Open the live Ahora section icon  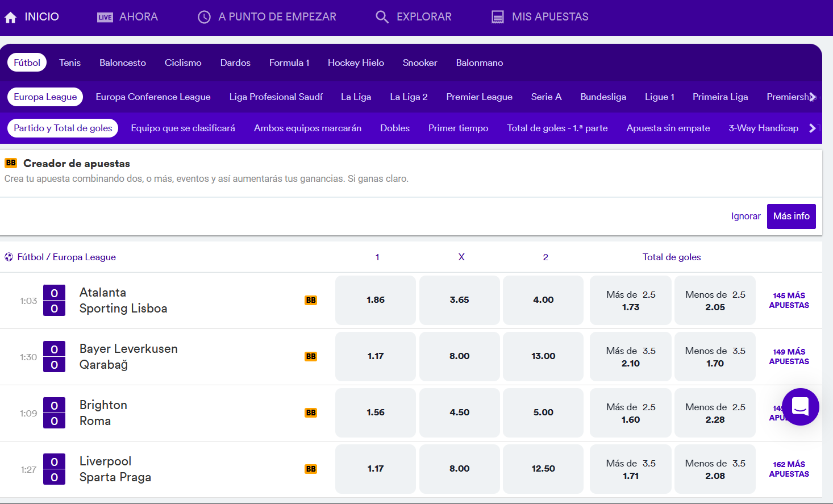pos(105,18)
